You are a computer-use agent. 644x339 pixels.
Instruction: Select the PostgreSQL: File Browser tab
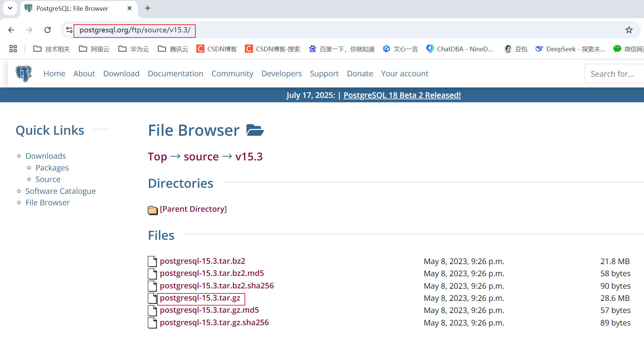click(x=79, y=8)
